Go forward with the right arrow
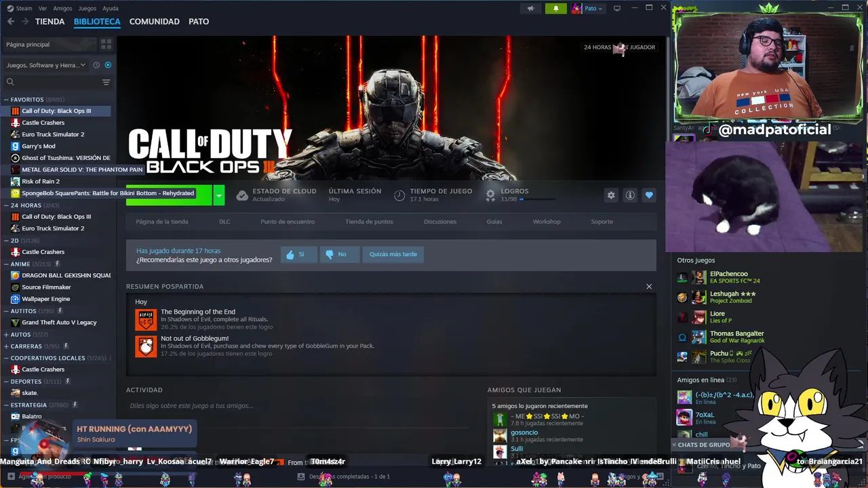Image resolution: width=868 pixels, height=488 pixels. click(x=25, y=22)
